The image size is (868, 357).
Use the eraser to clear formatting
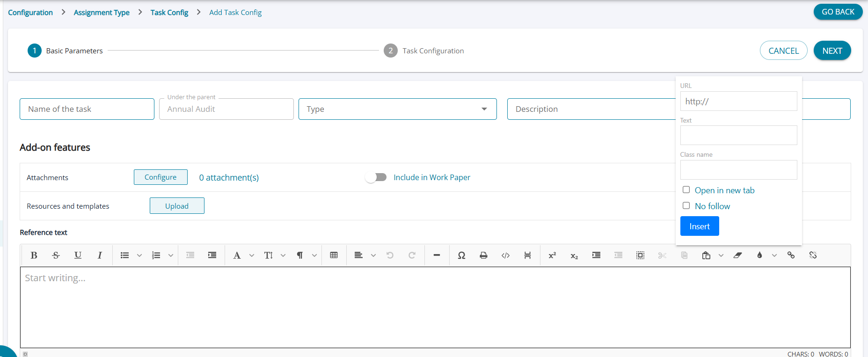737,255
